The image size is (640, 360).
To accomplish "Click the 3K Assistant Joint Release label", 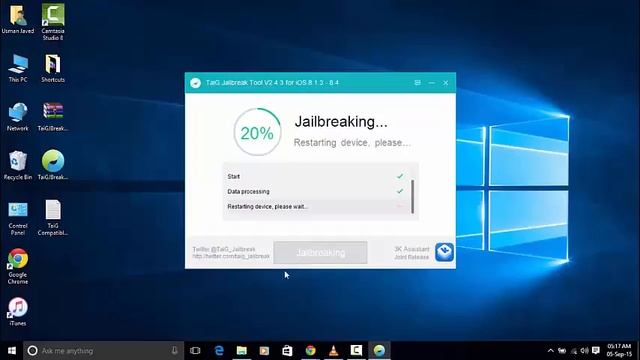I will (x=412, y=253).
